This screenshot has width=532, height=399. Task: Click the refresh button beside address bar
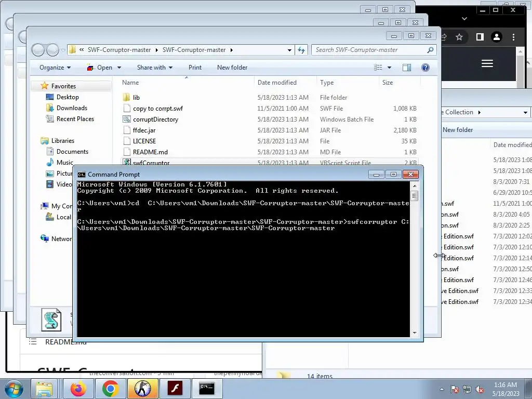pyautogui.click(x=301, y=50)
